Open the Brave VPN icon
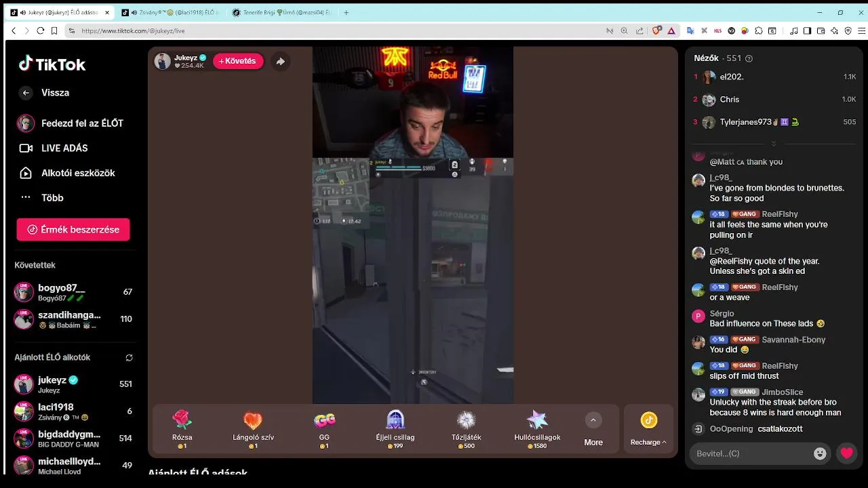 coord(848,30)
